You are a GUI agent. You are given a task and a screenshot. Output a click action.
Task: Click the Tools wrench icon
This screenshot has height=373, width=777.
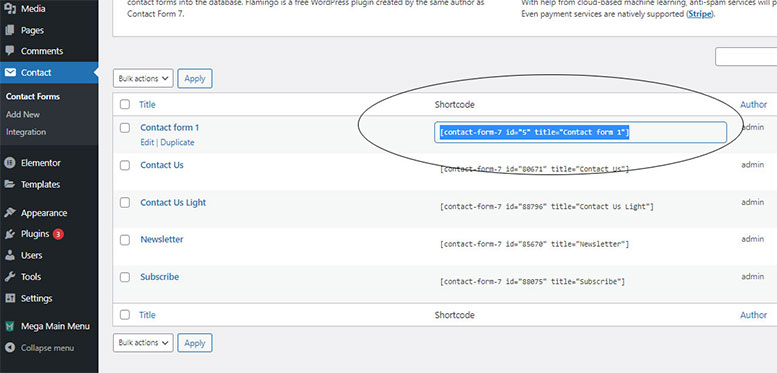(x=10, y=276)
